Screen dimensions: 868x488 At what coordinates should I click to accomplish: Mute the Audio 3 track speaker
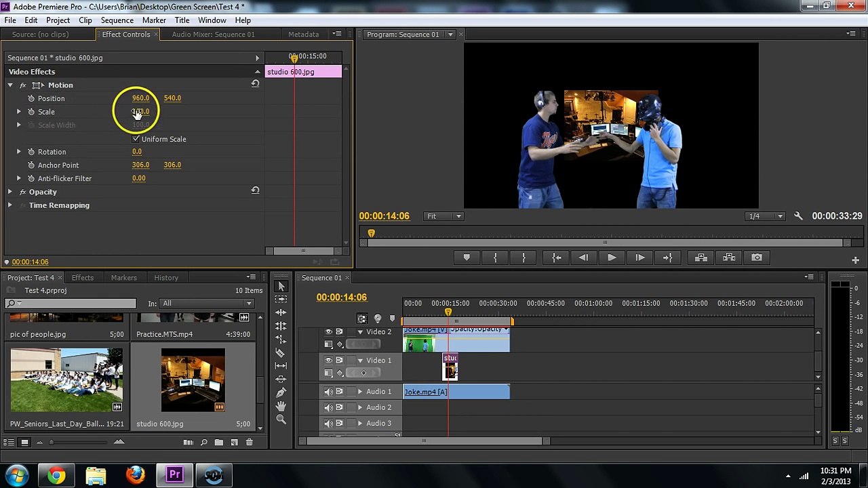pyautogui.click(x=329, y=424)
